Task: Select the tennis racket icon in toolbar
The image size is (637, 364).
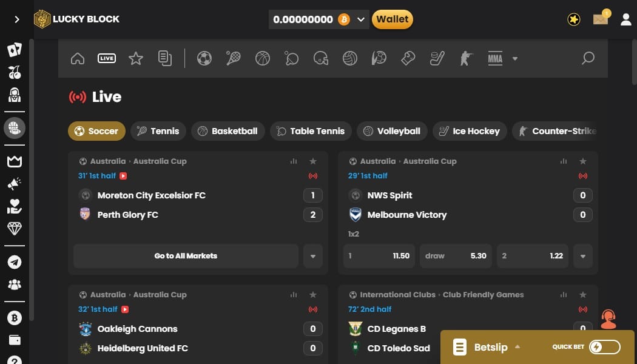Action: click(234, 58)
